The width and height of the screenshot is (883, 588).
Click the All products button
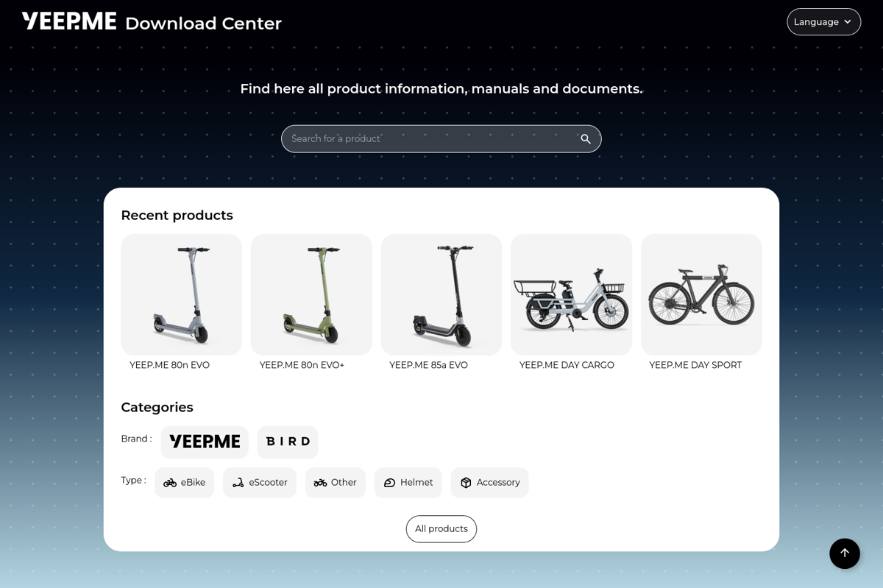(441, 529)
